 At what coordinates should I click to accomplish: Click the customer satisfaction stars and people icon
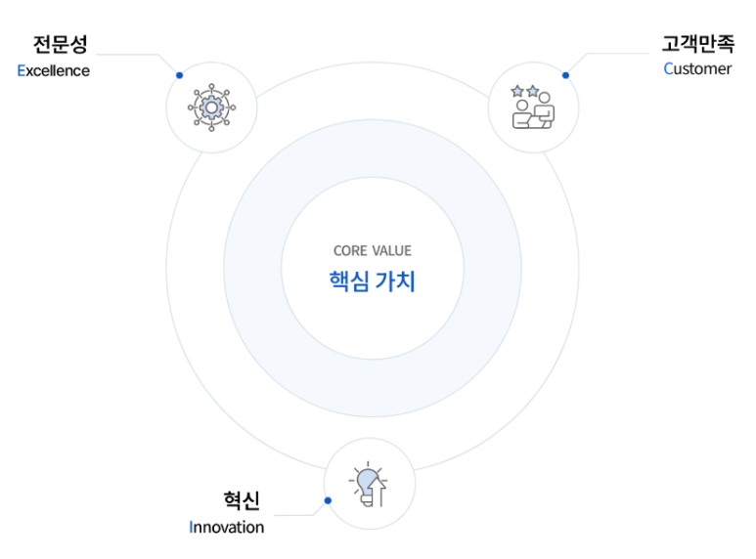tap(533, 107)
